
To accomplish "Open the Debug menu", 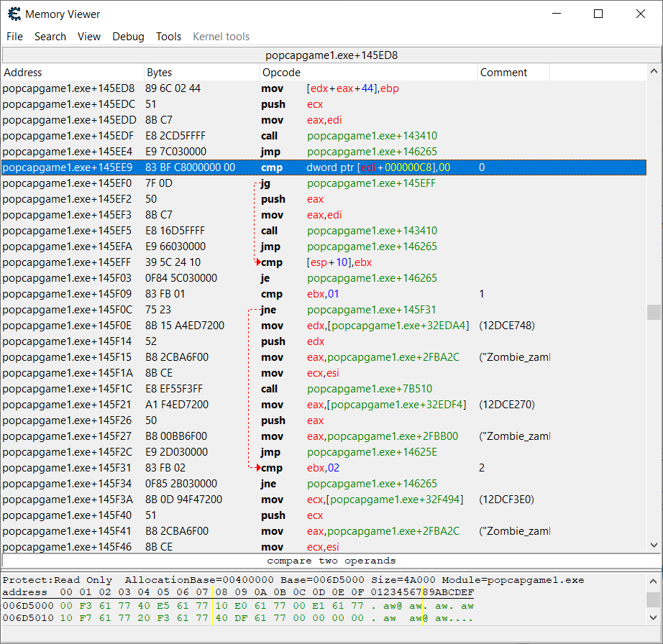I will point(128,37).
